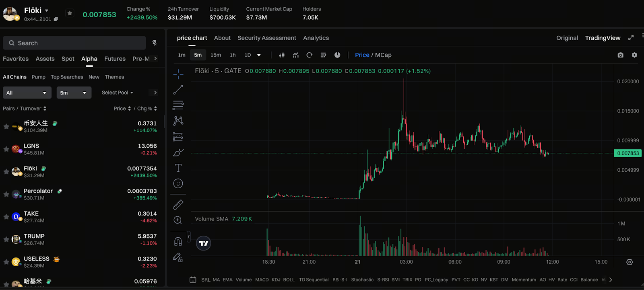This screenshot has width=644, height=290.
Task: Select the text annotation tool
Action: point(178,168)
